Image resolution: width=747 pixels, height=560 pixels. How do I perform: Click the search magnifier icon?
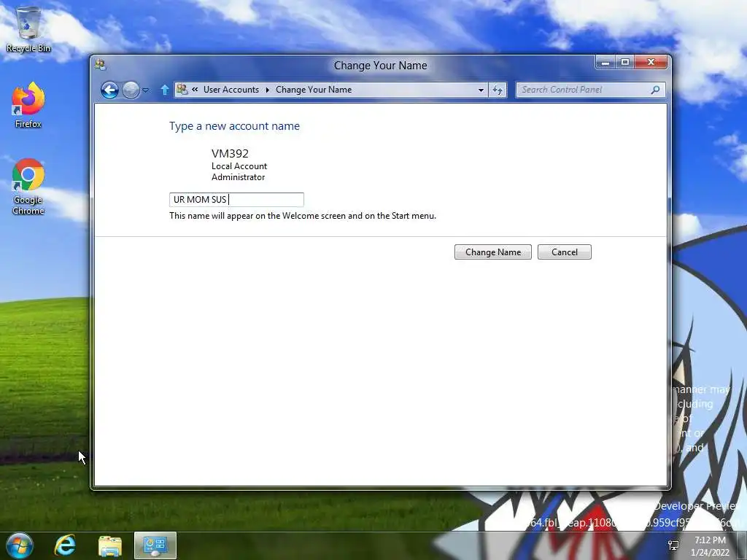(656, 90)
